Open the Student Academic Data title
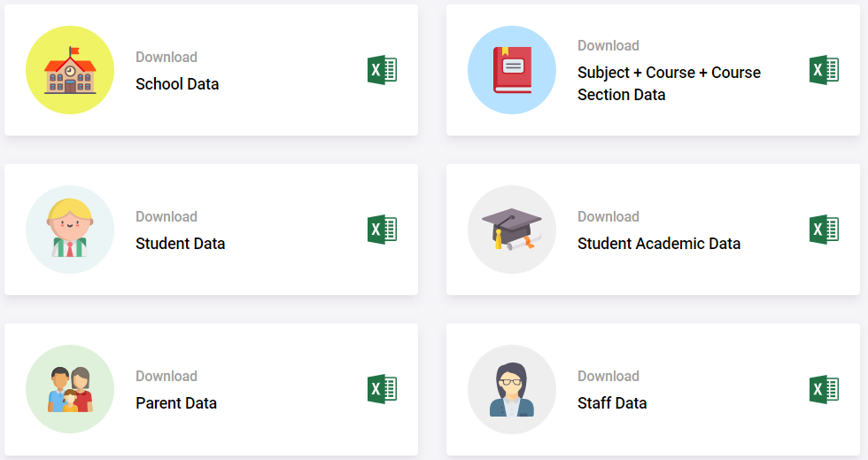Screen dimensions: 868x460 659,244
